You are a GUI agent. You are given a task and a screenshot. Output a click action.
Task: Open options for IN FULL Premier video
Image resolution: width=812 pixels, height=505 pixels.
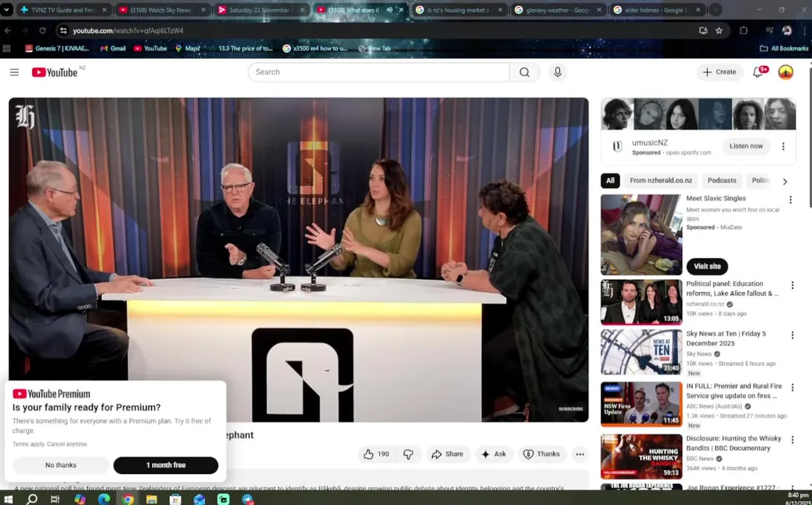(792, 388)
